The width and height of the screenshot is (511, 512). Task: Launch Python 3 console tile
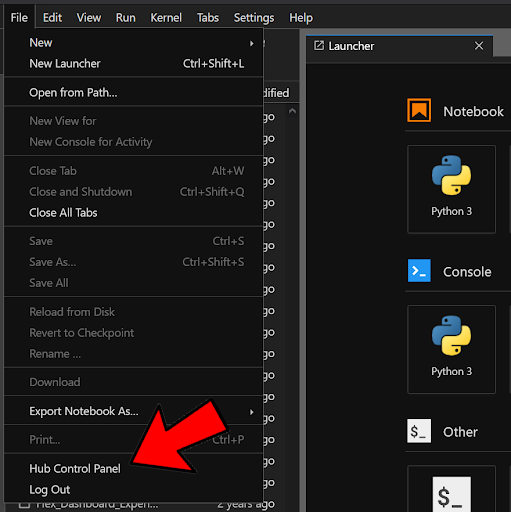(x=451, y=349)
